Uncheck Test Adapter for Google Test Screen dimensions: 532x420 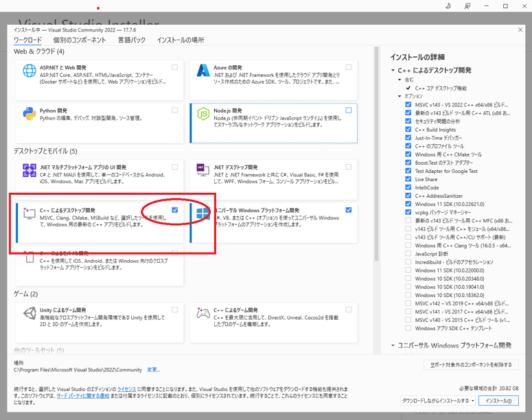pyautogui.click(x=408, y=171)
